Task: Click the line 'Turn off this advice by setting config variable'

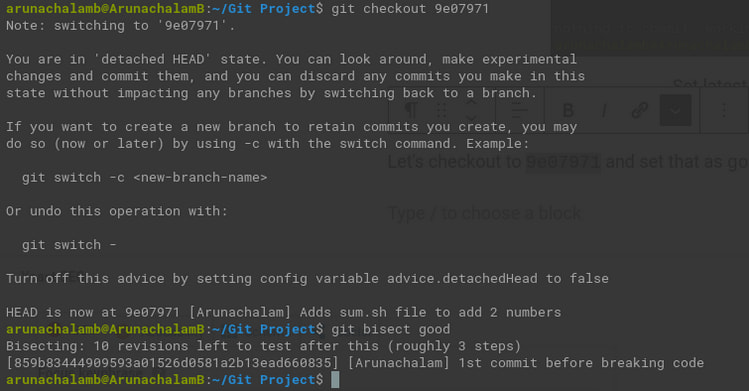Action: click(307, 278)
